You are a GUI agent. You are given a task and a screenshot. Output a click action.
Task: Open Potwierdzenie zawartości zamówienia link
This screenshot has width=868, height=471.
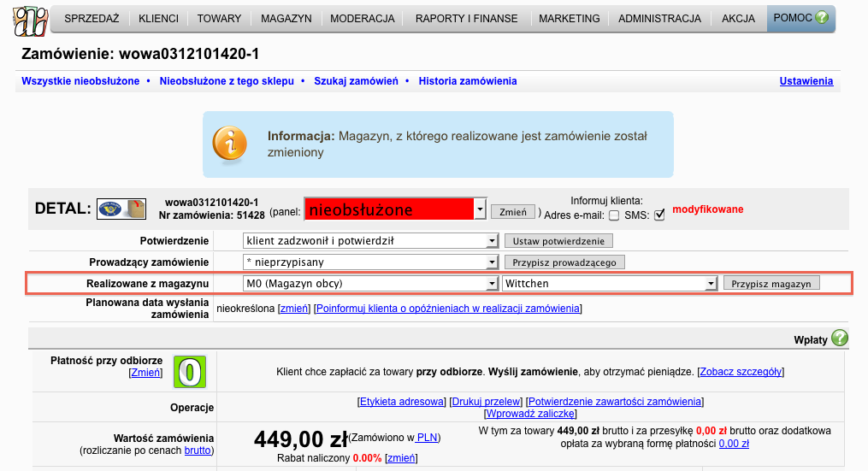click(x=615, y=402)
